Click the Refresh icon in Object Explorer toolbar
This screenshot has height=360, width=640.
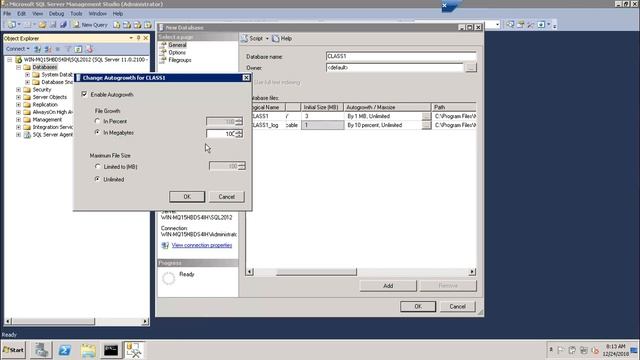tap(78, 49)
